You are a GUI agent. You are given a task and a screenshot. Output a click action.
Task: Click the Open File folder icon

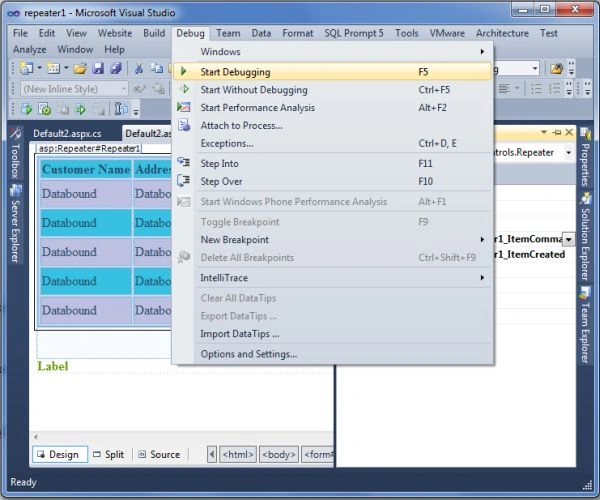(x=80, y=69)
